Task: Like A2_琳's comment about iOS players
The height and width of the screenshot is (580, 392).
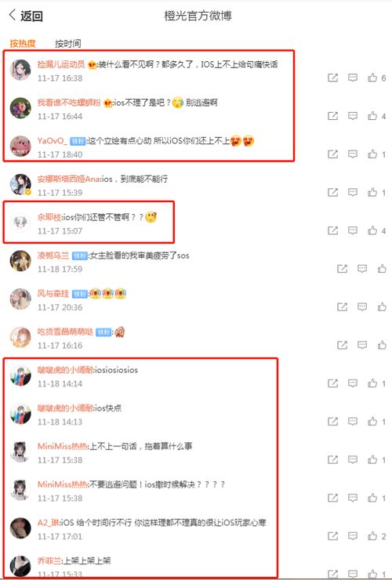Action: click(372, 536)
